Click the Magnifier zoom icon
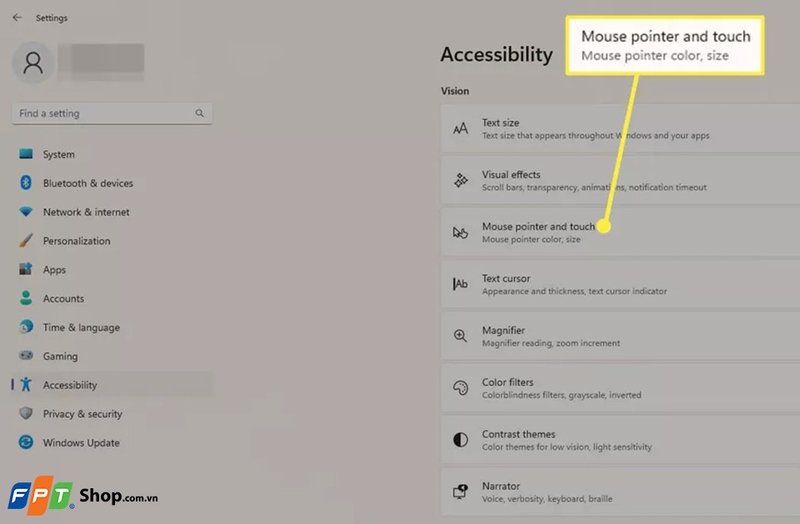Screen dimensions: 800x524 point(460,336)
